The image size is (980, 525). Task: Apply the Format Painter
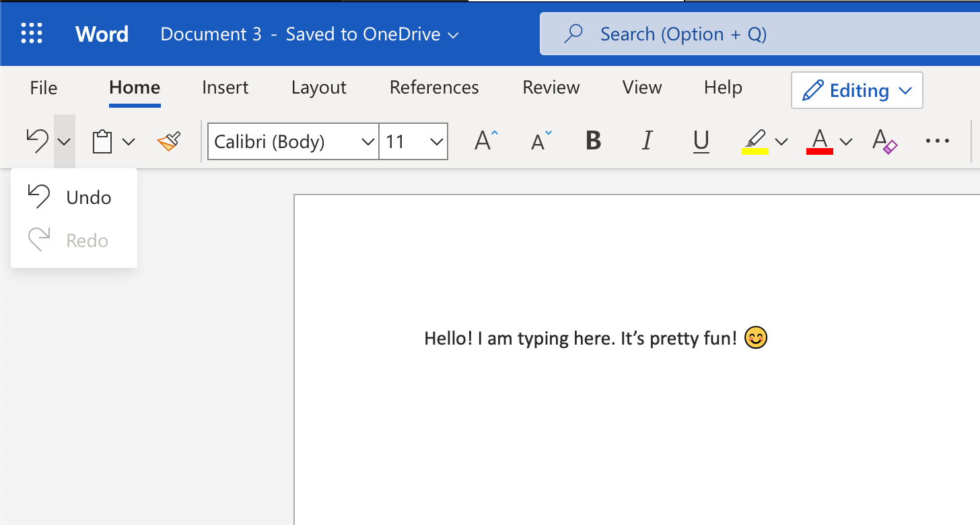(168, 141)
